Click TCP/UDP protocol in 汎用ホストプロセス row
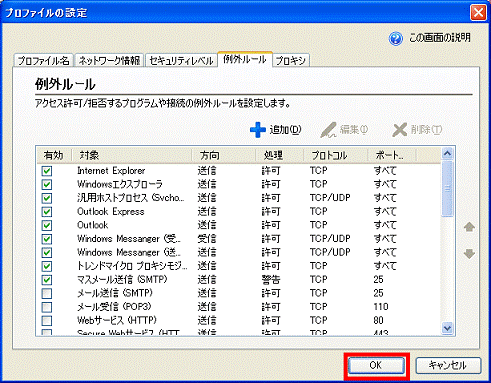 (330, 198)
